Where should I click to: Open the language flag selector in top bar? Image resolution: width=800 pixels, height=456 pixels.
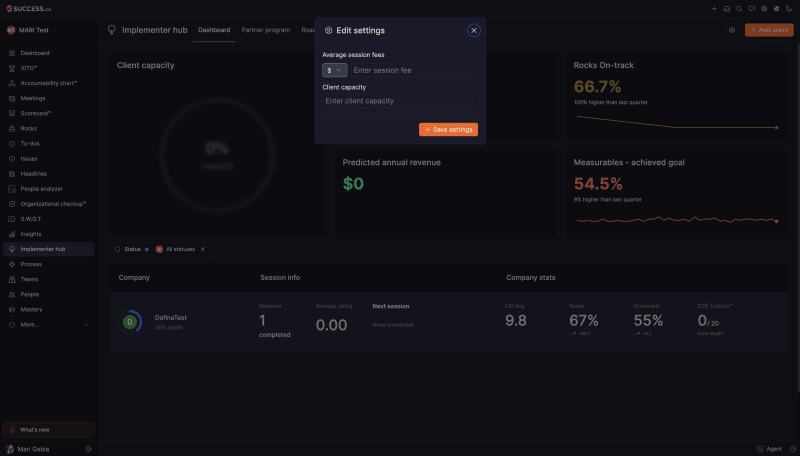pos(776,9)
